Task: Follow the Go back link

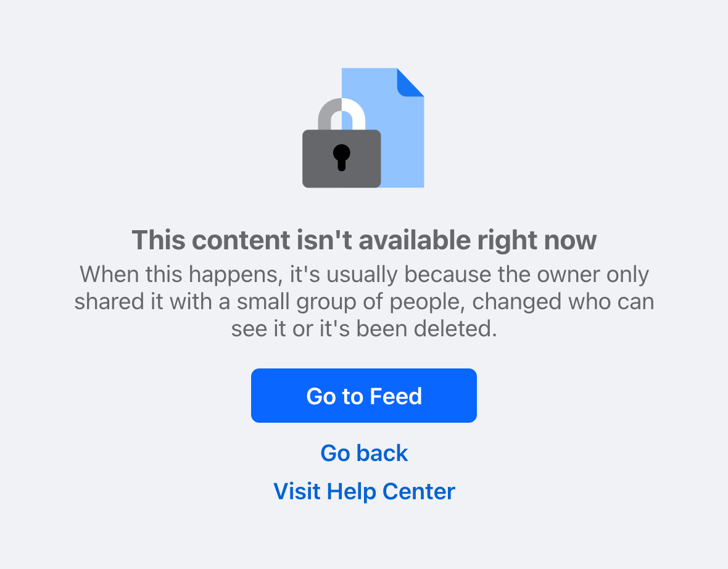Action: pos(364,453)
